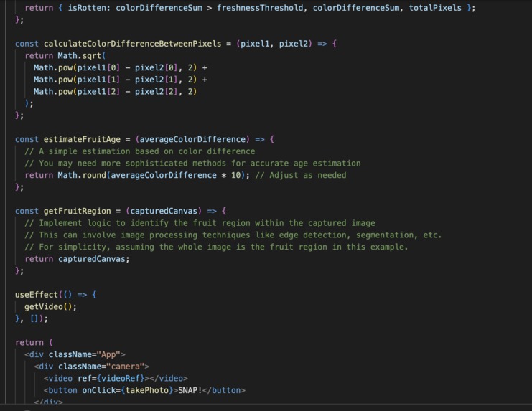Click 'Math.round' in the return statement
Image resolution: width=532 pixels, height=411 pixels.
[82, 175]
